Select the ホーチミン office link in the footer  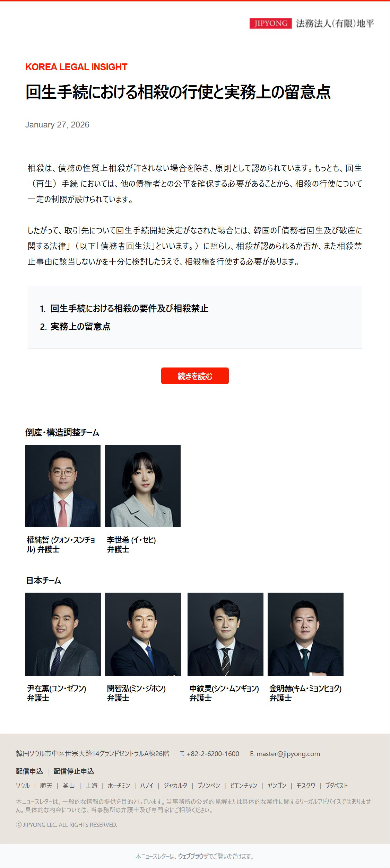click(x=119, y=786)
